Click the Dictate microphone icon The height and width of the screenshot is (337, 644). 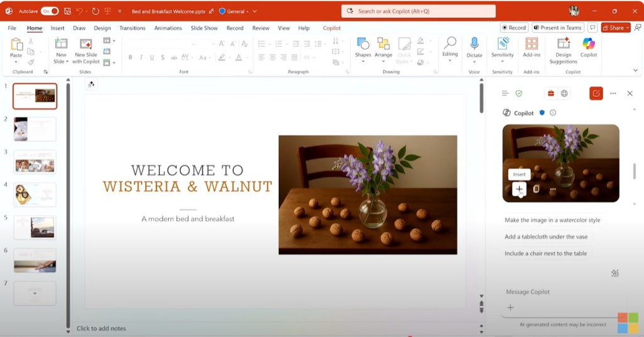coord(474,44)
